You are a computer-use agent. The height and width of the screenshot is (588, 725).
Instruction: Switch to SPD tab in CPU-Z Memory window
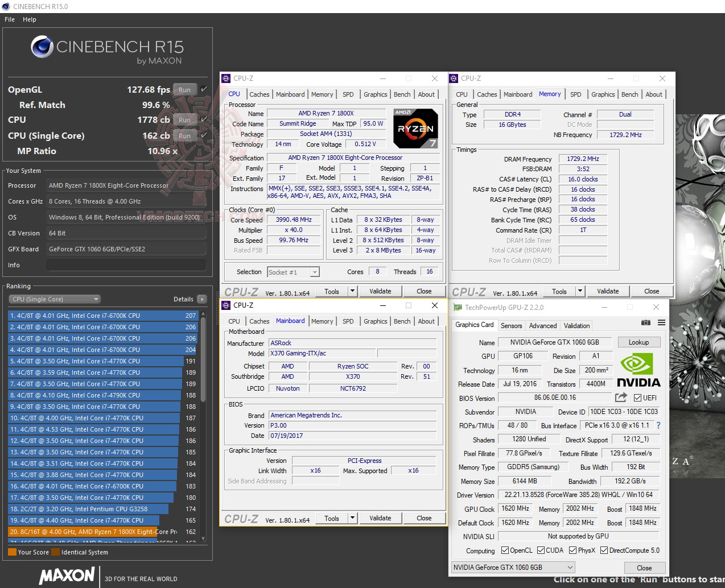[x=576, y=94]
